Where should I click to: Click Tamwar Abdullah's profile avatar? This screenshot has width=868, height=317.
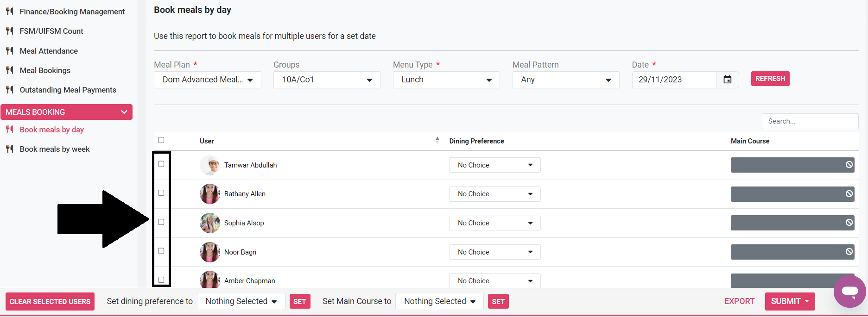(210, 165)
